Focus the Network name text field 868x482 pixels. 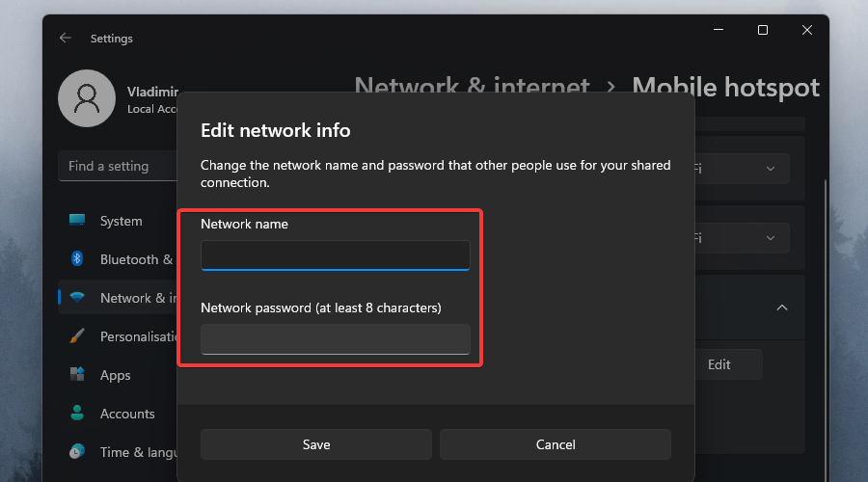(335, 255)
